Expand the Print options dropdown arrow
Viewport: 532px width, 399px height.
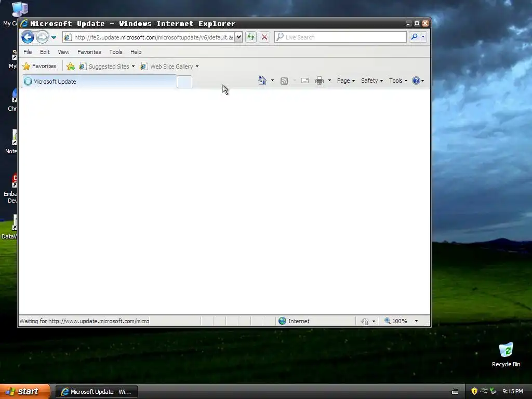[x=329, y=81]
